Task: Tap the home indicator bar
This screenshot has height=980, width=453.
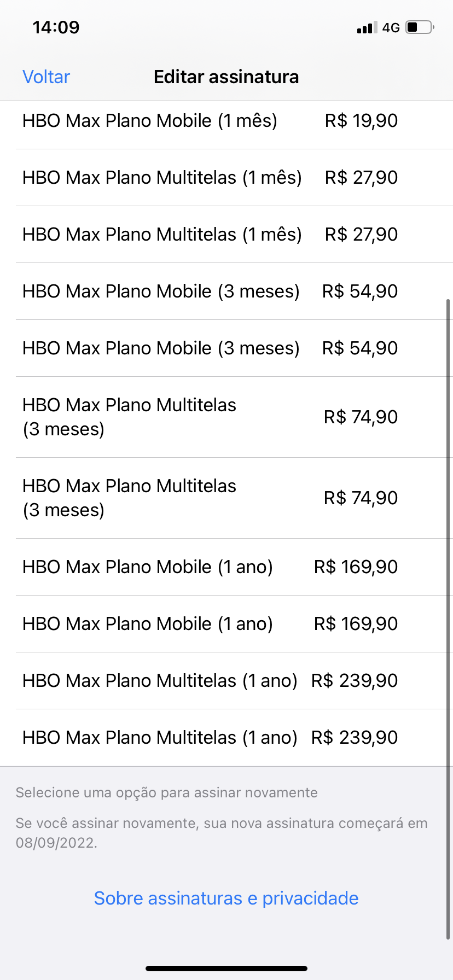Action: [x=226, y=968]
